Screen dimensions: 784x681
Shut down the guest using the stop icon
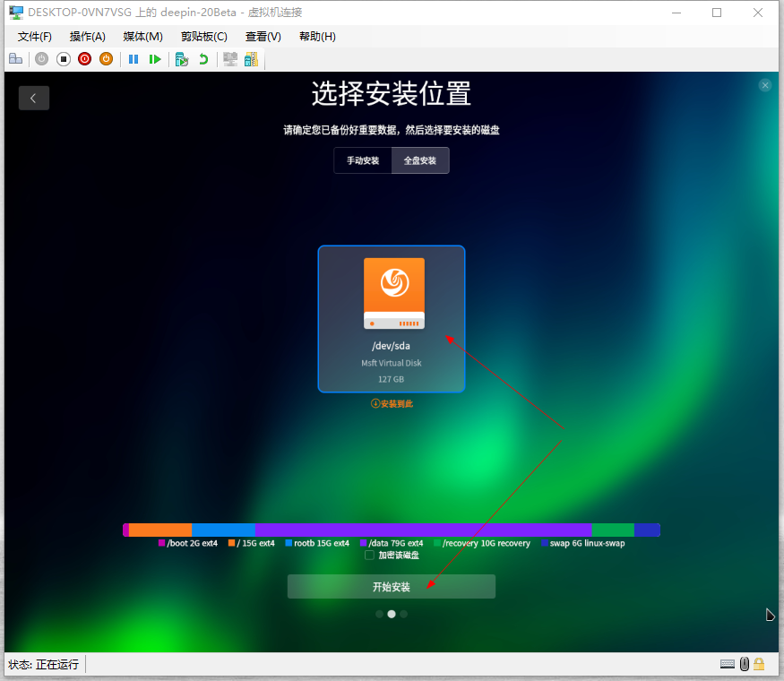coord(63,58)
